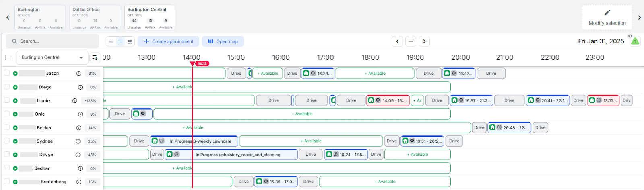Click Available slot in Breitenberg's row
Screen dimensions: 644x190
(x=385, y=182)
